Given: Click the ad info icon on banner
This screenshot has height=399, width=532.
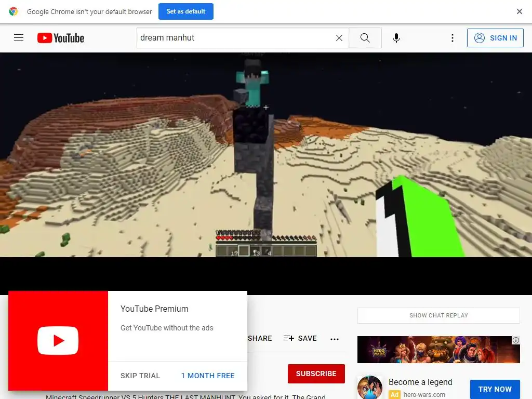Looking at the screenshot, I should (x=516, y=340).
